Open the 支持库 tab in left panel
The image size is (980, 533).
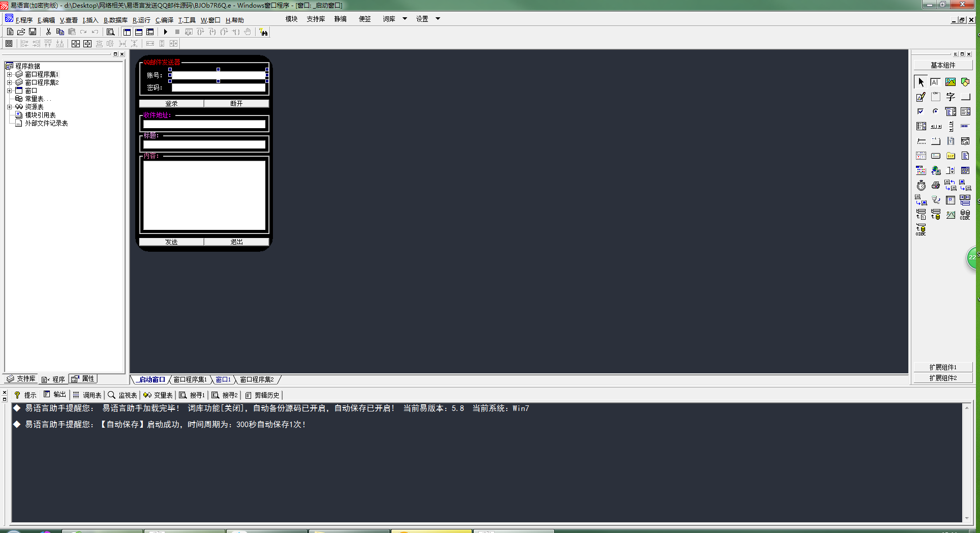coord(21,379)
